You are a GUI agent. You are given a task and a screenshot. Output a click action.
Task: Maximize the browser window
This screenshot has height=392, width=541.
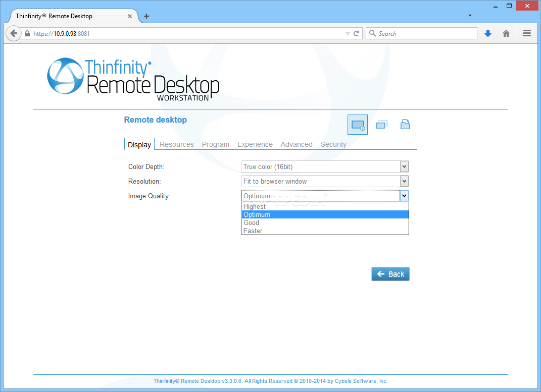tap(509, 6)
